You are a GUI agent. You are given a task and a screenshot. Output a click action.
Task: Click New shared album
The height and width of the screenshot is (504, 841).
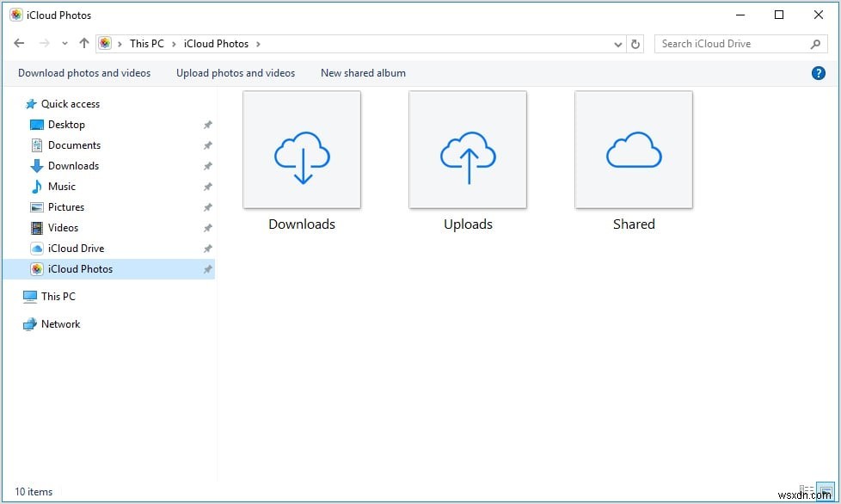click(362, 73)
